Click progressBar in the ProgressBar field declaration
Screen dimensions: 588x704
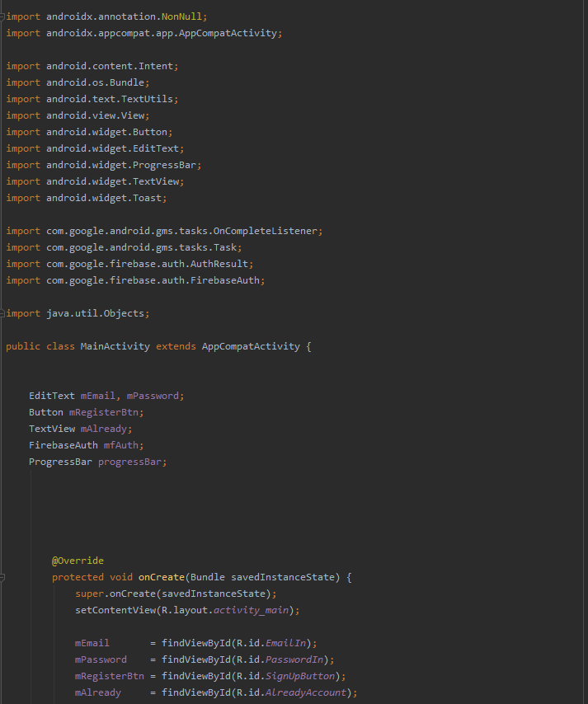[129, 462]
